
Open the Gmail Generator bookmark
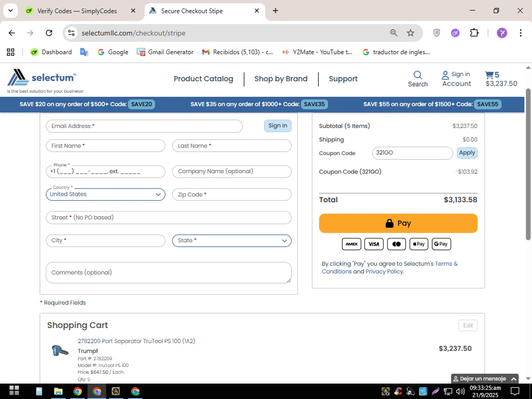[x=165, y=52]
